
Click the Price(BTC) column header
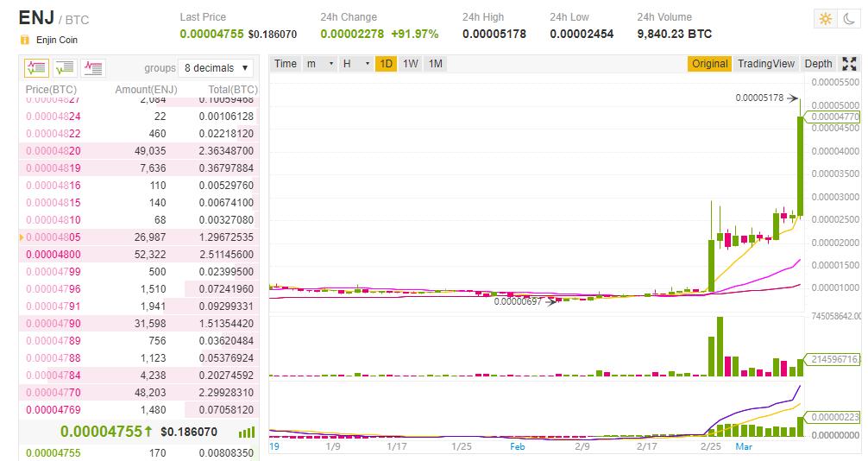51,89
